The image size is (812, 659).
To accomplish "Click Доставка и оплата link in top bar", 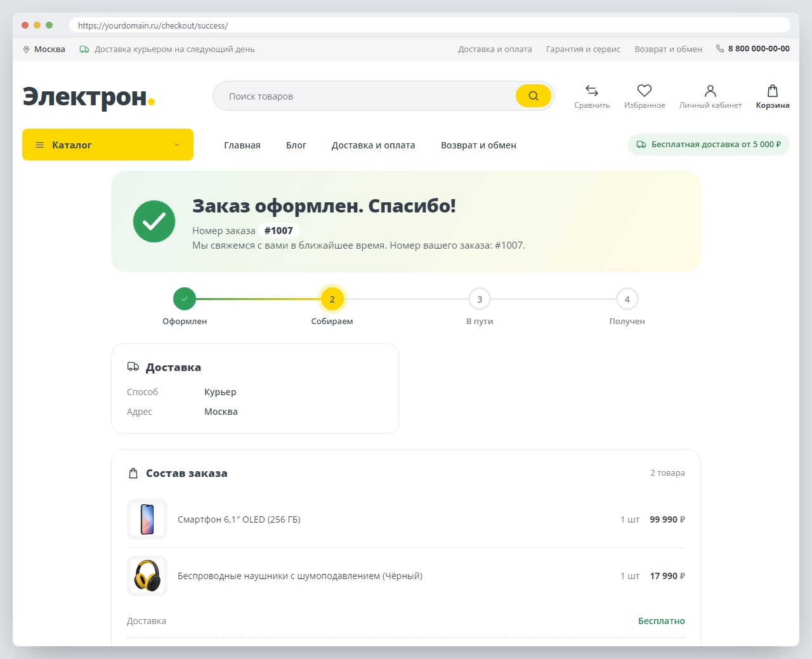I will tap(495, 49).
